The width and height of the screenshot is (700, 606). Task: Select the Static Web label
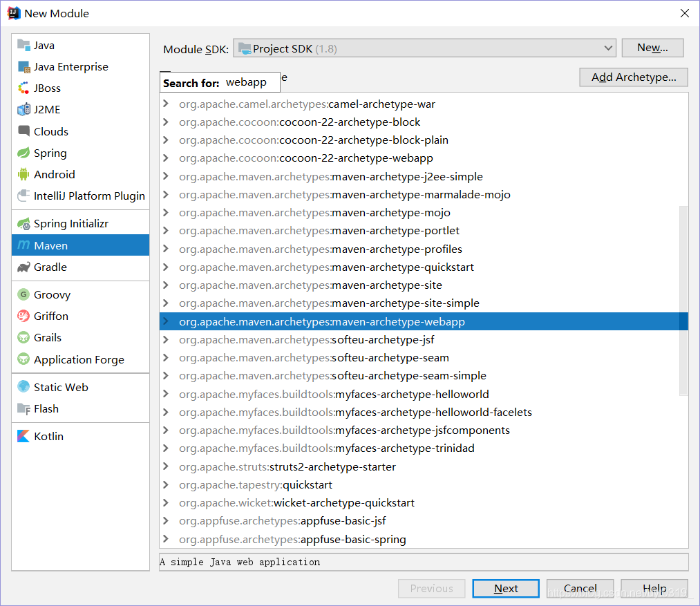[x=62, y=387]
